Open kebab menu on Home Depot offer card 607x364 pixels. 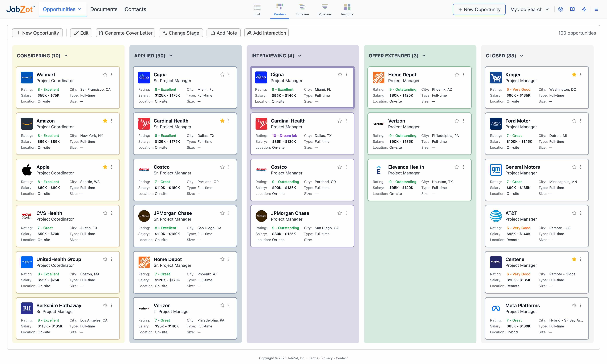tap(463, 75)
